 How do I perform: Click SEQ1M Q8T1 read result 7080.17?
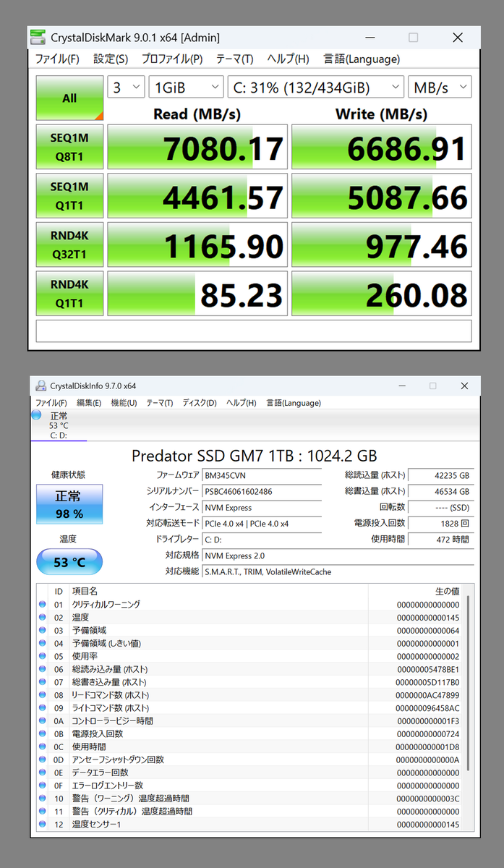[197, 147]
